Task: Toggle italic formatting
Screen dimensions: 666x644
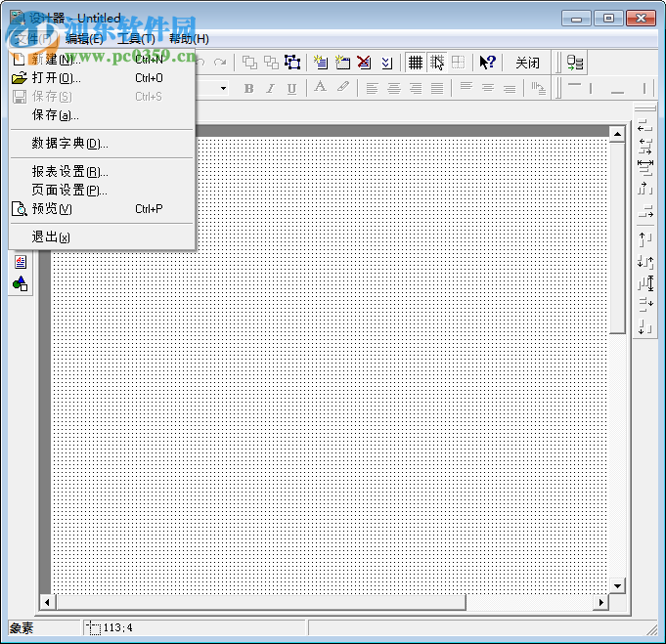Action: point(270,88)
